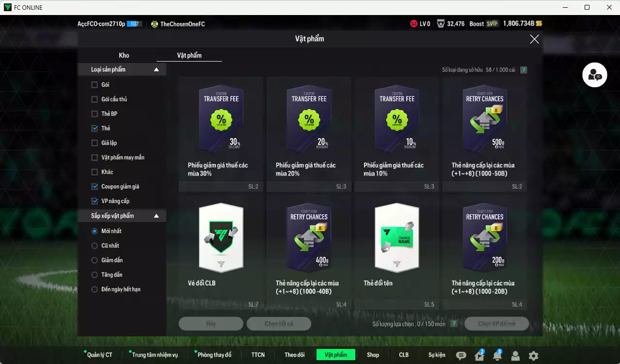Click help icon beside owned items count
The image size is (620, 364).
point(524,70)
